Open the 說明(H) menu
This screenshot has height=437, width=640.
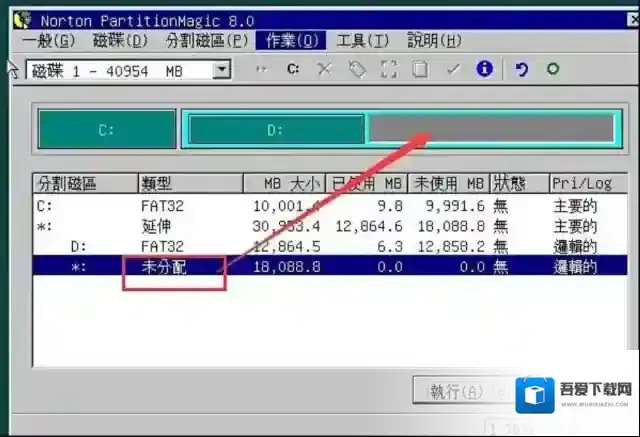pyautogui.click(x=434, y=40)
